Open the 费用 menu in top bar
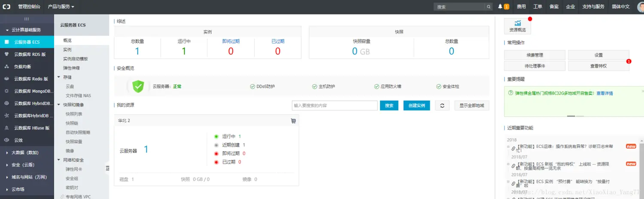Screen dimensions: 644x199 point(521,7)
